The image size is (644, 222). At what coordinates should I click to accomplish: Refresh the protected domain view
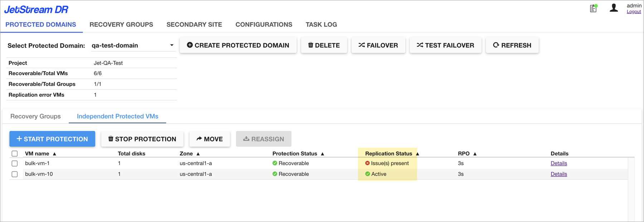click(x=512, y=45)
